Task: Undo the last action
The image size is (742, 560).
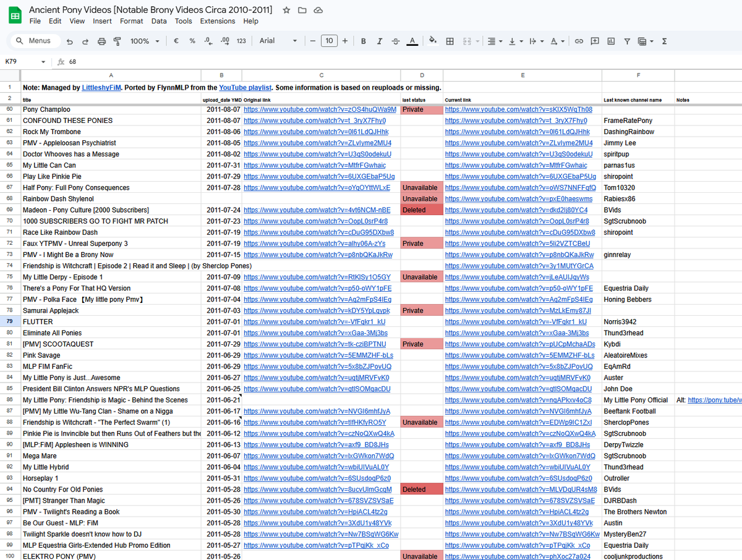Action: (69, 41)
